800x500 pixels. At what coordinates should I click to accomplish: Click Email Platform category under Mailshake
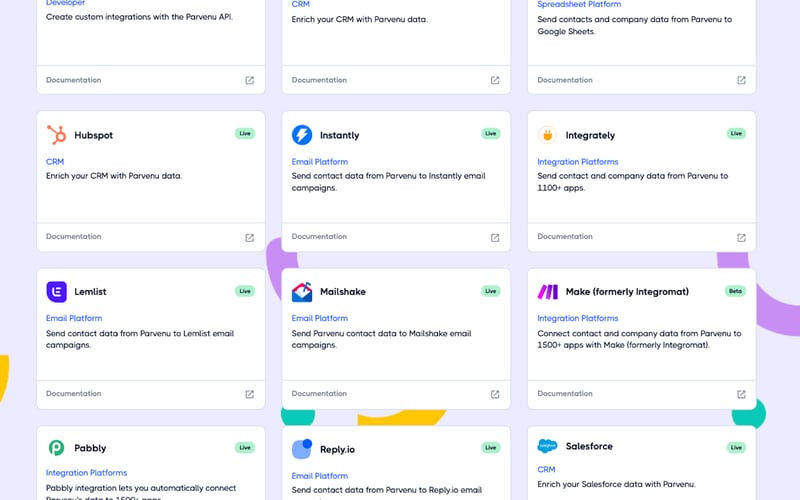tap(319, 318)
